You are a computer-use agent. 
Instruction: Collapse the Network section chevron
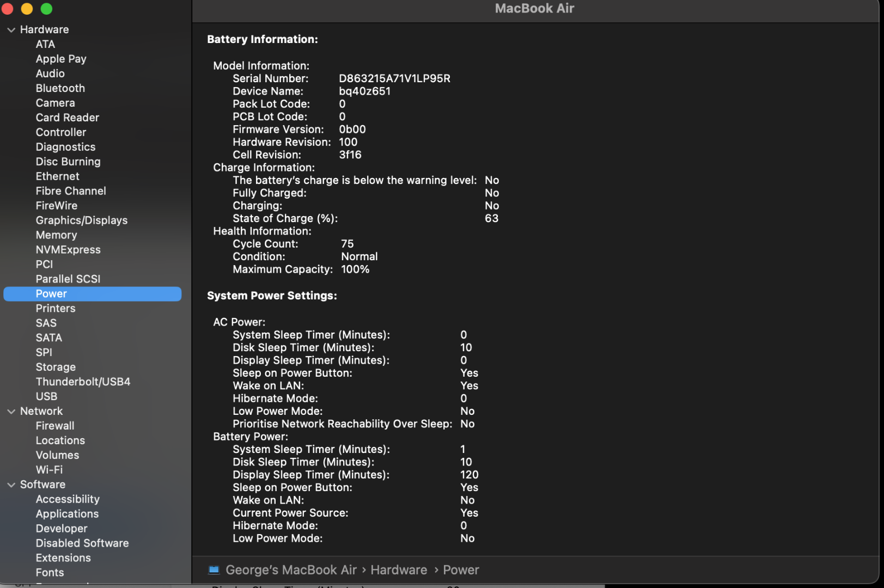pos(11,412)
